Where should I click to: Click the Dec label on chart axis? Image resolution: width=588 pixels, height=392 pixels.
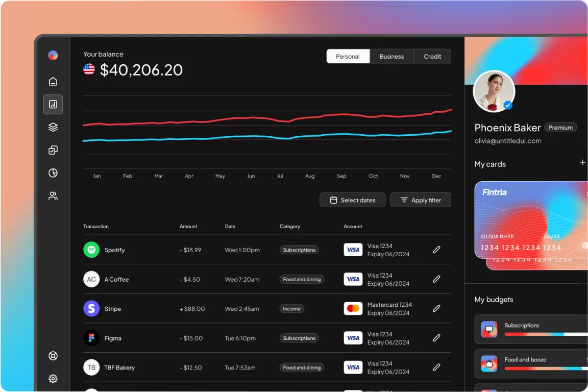coord(436,176)
